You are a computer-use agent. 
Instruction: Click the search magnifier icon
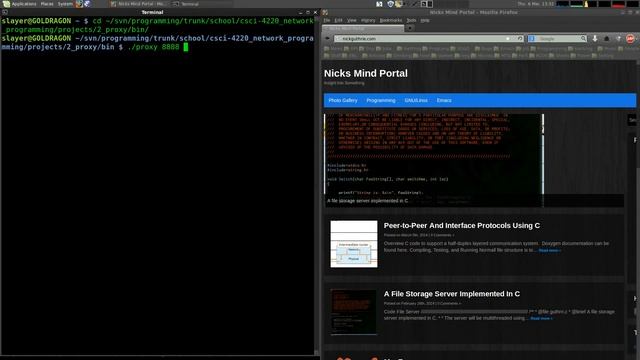[x=584, y=38]
